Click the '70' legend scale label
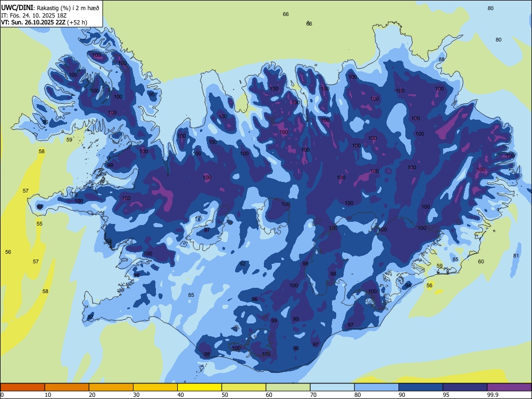Screen dimensions: 532x399 (313, 395)
